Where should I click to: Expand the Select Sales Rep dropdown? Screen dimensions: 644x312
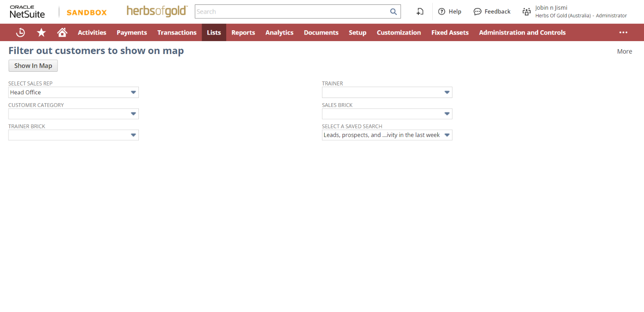coord(133,92)
